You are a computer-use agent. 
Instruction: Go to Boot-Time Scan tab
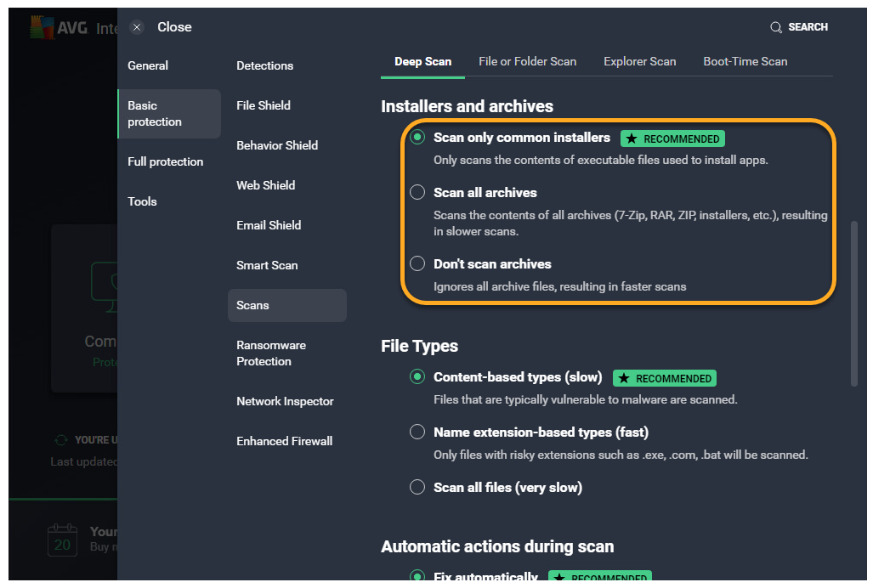tap(745, 61)
